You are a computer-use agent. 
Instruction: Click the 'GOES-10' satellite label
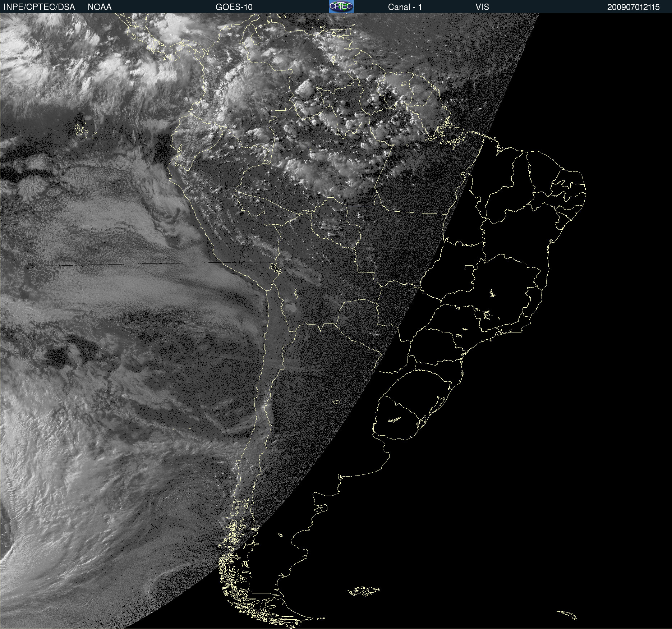(x=234, y=7)
